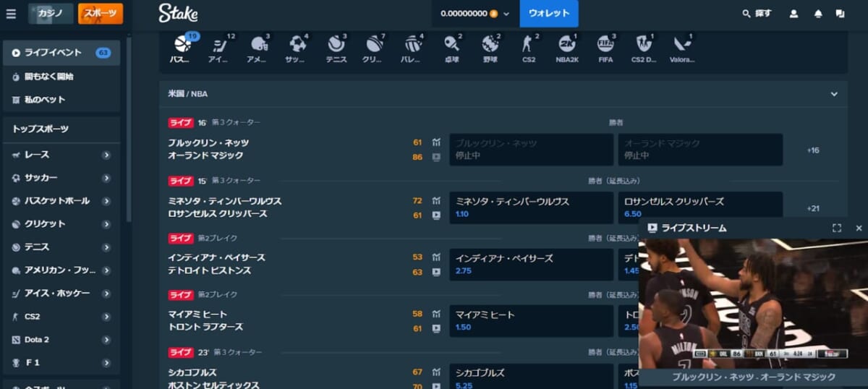Open live stream icon for Timberwolves Clippers match
Viewport: 868px width, 389px height.
[x=435, y=215]
